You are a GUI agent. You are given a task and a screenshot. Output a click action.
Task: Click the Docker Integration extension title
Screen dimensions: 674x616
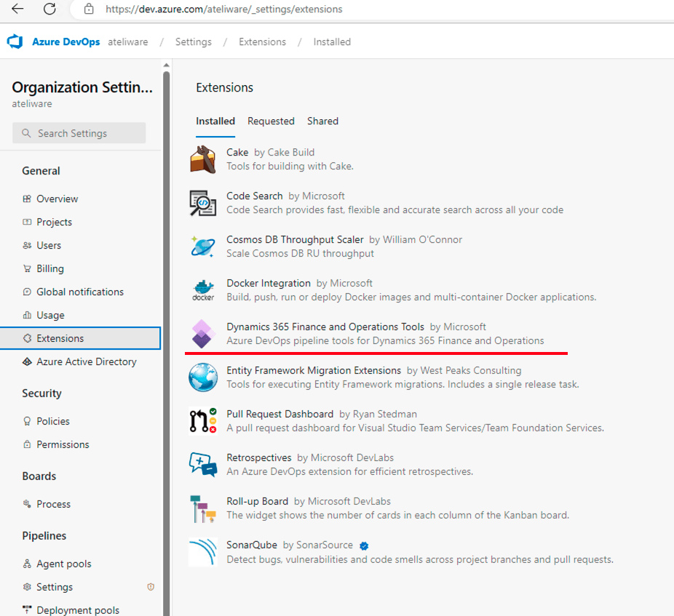[269, 284]
